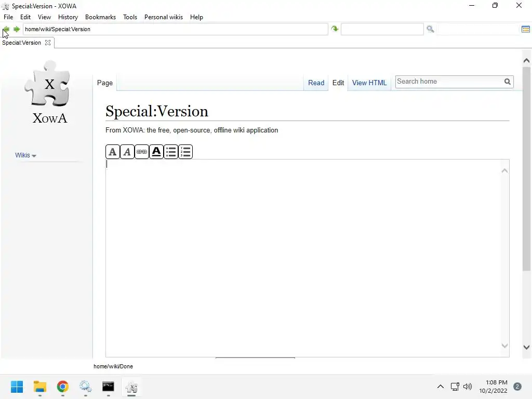Open the File menu
Image resolution: width=532 pixels, height=399 pixels.
(8, 17)
